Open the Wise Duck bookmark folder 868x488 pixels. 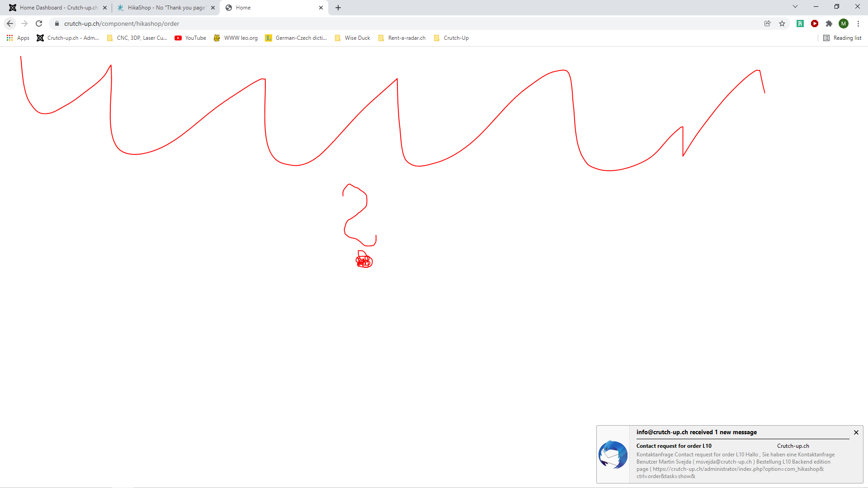pyautogui.click(x=352, y=38)
